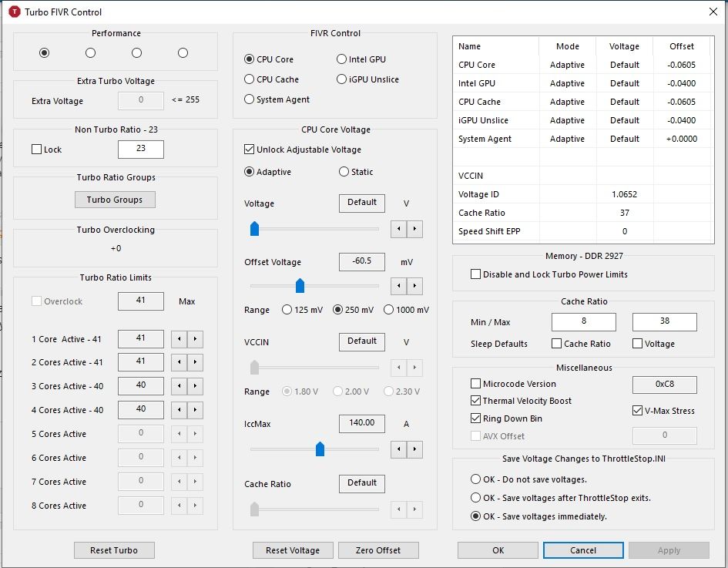Click the ThrottleStop title bar icon
The image size is (728, 568).
[15, 12]
